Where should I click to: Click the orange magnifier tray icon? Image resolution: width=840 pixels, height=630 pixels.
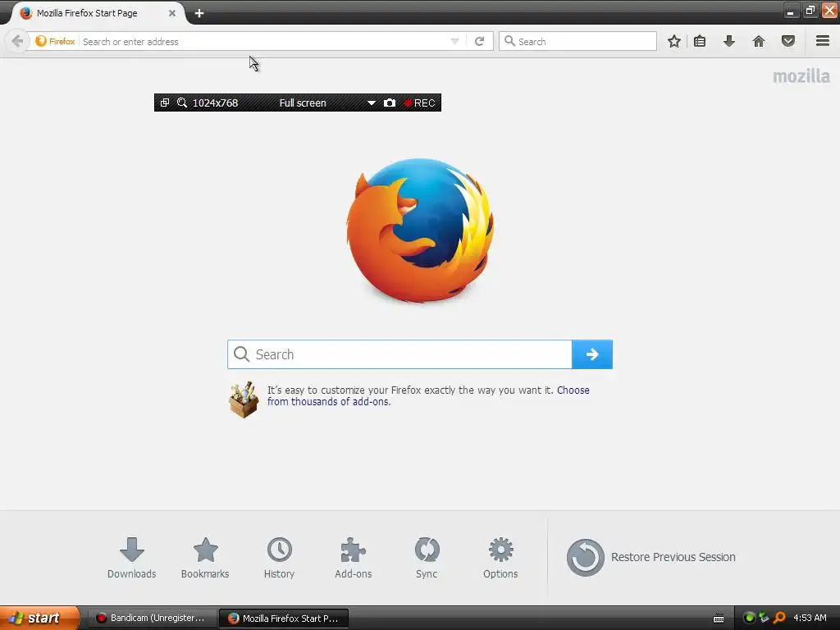click(x=779, y=618)
